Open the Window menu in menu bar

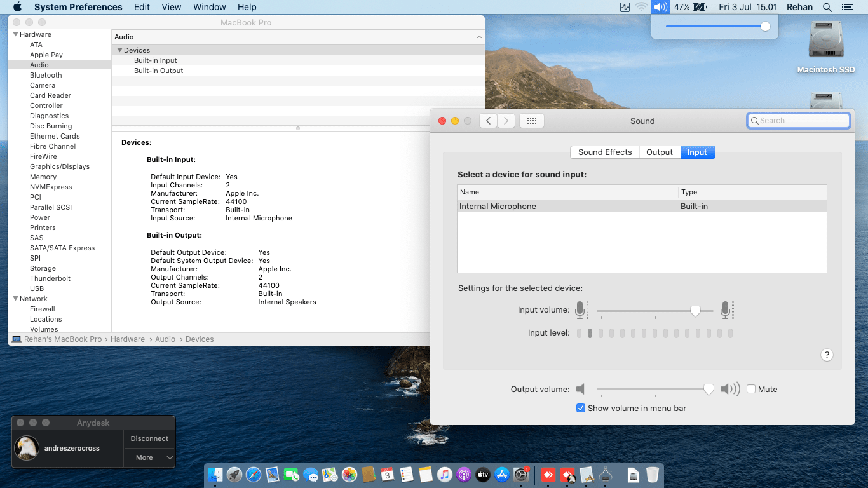click(209, 7)
